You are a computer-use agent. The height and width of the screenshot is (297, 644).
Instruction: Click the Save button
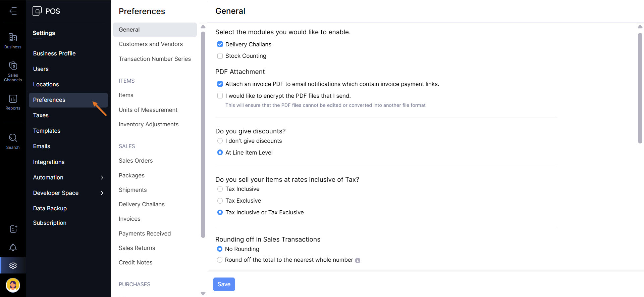[224, 284]
